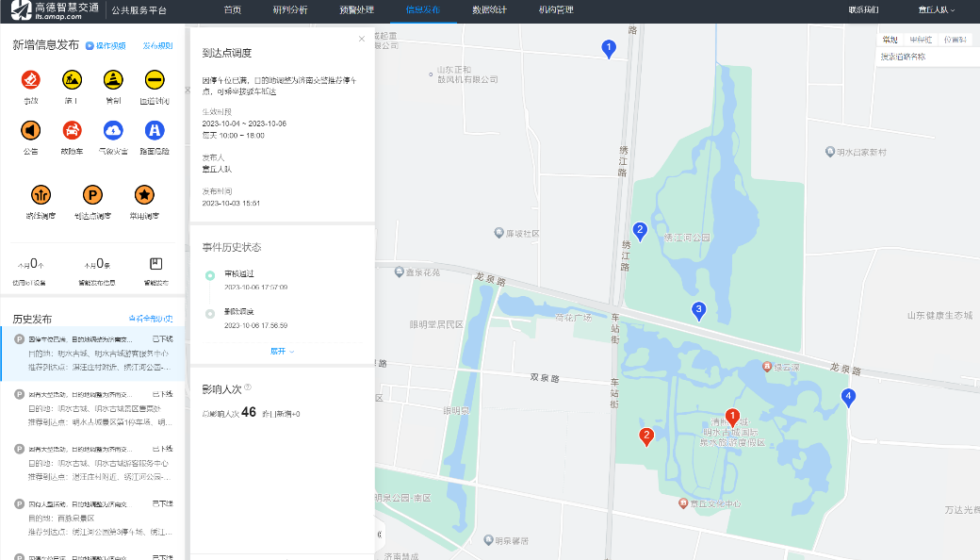Click the 绣江河公园 map label

pos(688,238)
